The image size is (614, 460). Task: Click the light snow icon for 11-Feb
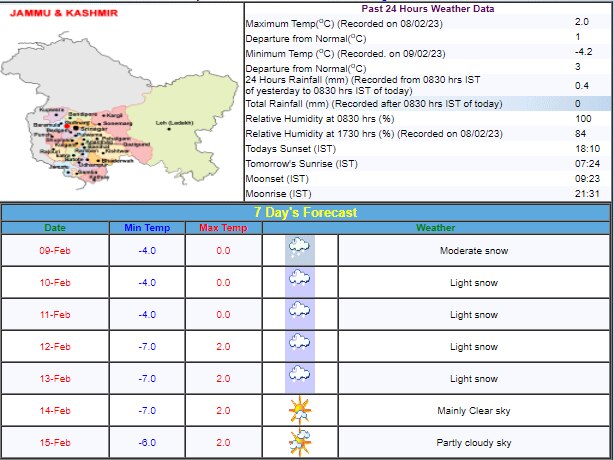pyautogui.click(x=300, y=312)
